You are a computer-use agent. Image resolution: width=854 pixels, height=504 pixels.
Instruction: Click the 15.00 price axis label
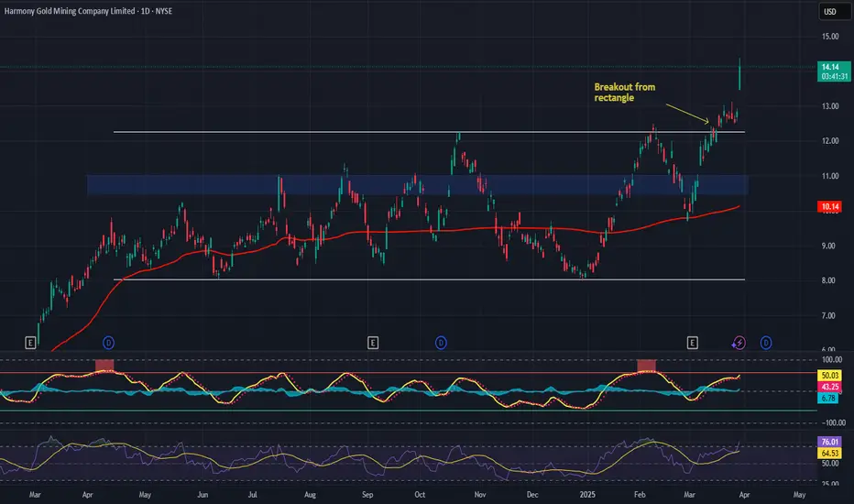(x=830, y=37)
